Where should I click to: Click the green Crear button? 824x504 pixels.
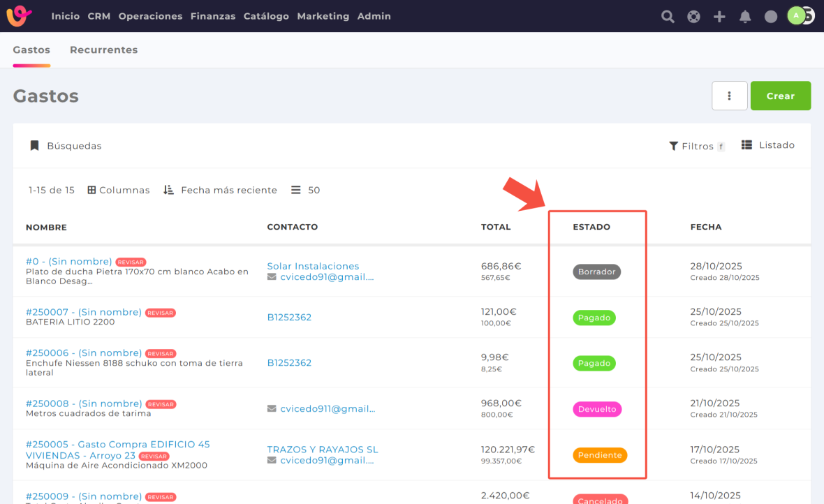(x=780, y=96)
